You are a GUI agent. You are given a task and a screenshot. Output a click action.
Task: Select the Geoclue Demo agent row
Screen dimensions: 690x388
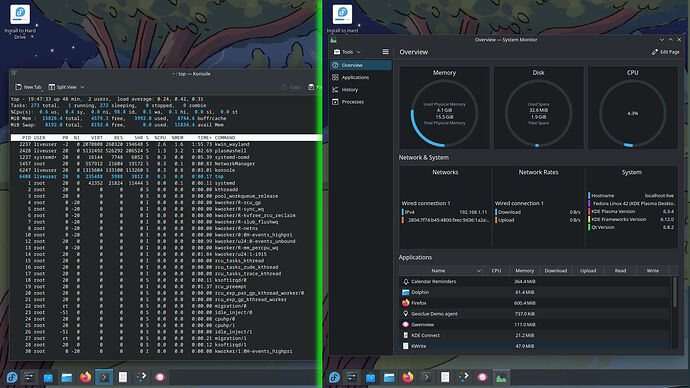click(535, 314)
